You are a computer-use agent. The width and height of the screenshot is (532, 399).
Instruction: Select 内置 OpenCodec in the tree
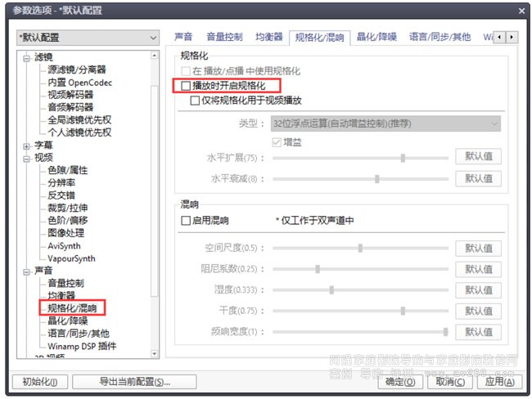coord(79,83)
